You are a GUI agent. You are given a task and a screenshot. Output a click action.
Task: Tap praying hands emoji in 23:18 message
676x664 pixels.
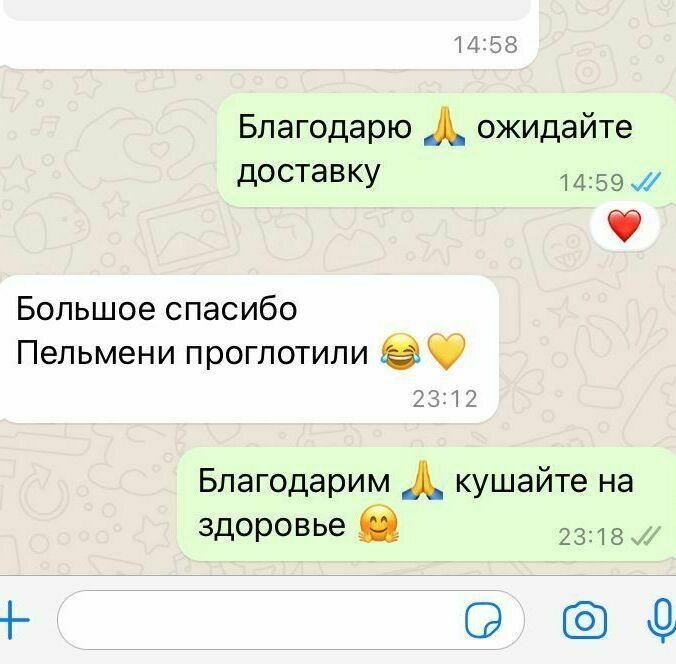(x=422, y=480)
